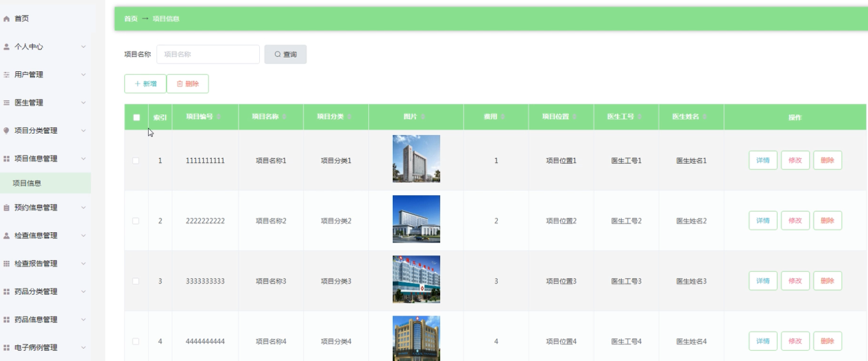This screenshot has width=868, height=361.
Task: Open the hospital image for 项目名称2
Action: coord(416,219)
